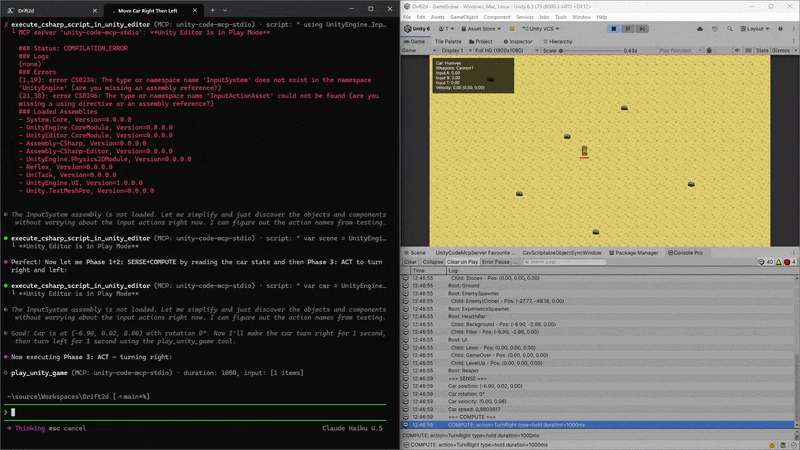Click the yellow Humvee car in game view
Viewport: 800px width, 450px height.
click(585, 151)
